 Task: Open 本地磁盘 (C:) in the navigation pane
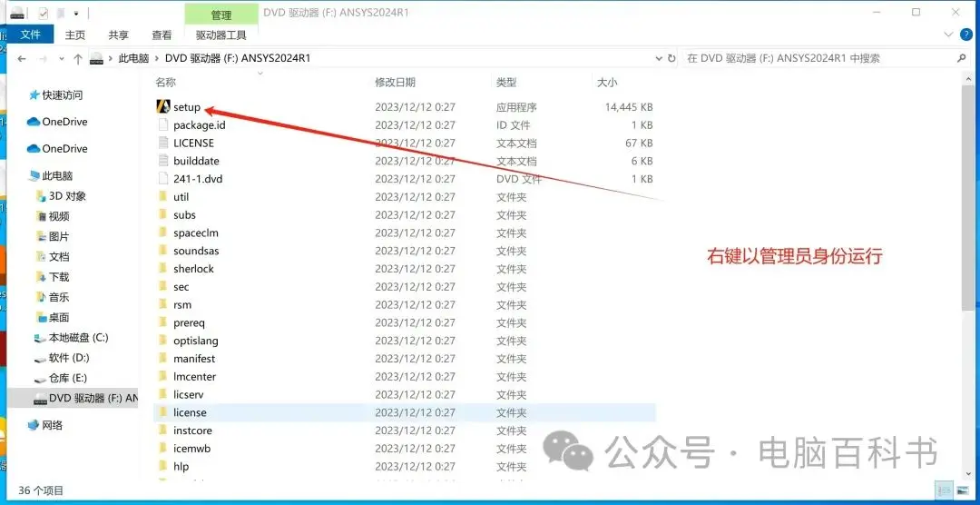click(78, 337)
